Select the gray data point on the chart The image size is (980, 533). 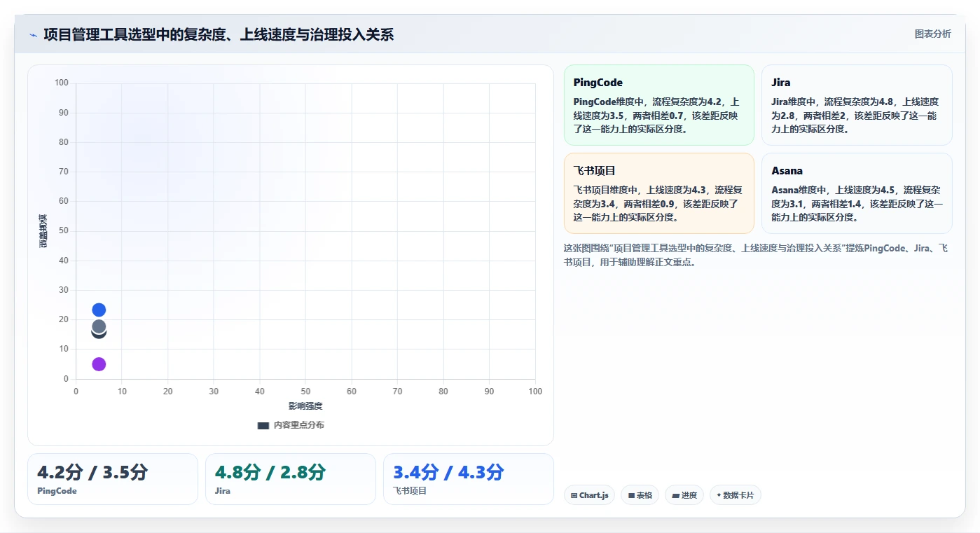(x=99, y=326)
